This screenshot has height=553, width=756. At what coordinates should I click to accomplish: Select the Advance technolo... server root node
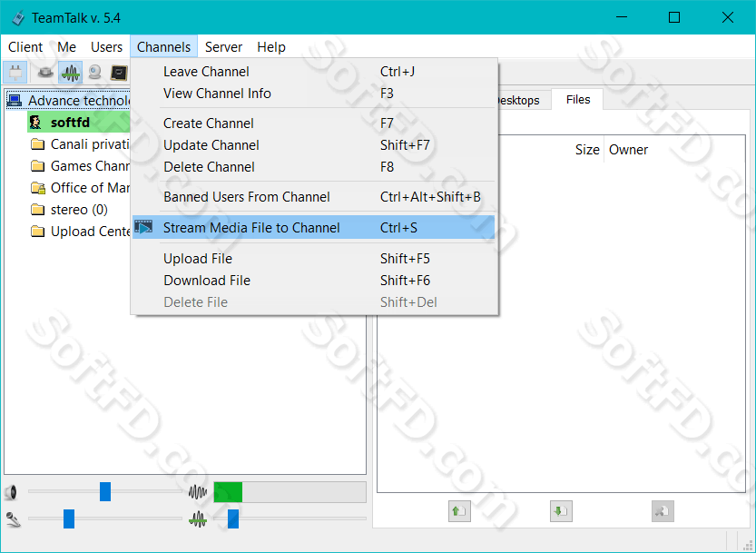click(x=68, y=101)
